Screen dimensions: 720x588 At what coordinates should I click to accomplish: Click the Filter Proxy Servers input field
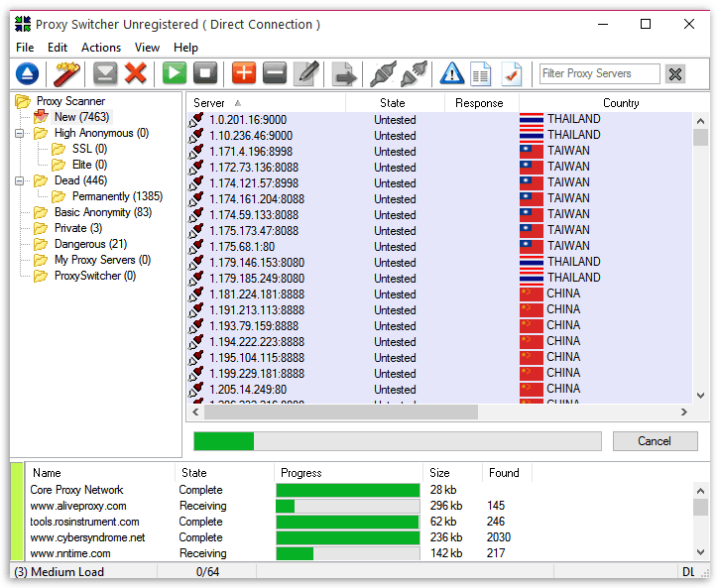599,73
